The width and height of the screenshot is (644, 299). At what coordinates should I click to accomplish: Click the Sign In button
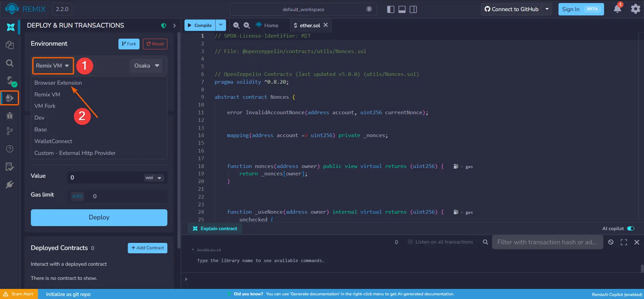(581, 9)
